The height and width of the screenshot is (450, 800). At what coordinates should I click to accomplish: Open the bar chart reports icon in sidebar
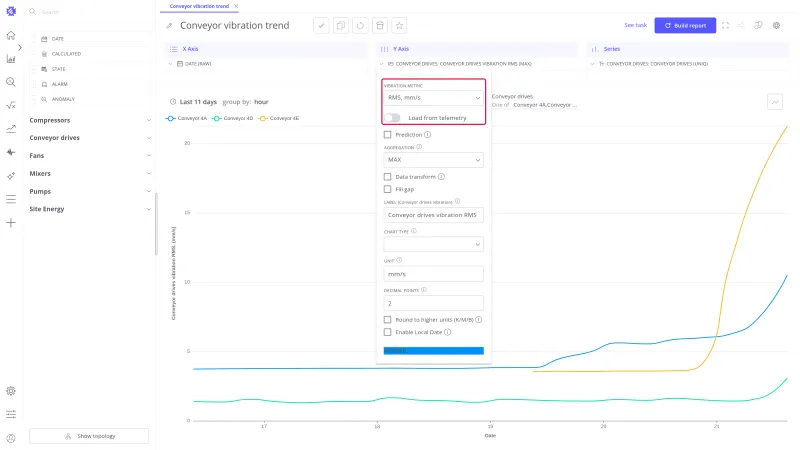coord(11,59)
